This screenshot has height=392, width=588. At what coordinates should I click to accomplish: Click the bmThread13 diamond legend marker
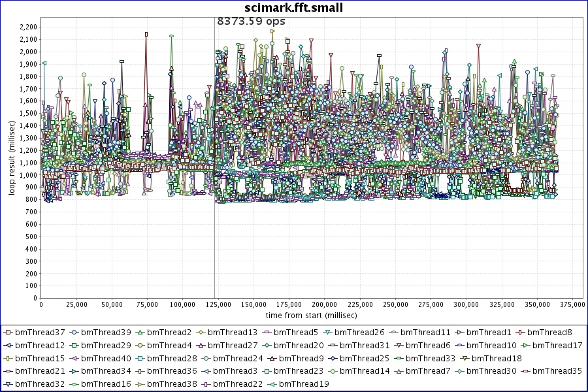point(202,333)
